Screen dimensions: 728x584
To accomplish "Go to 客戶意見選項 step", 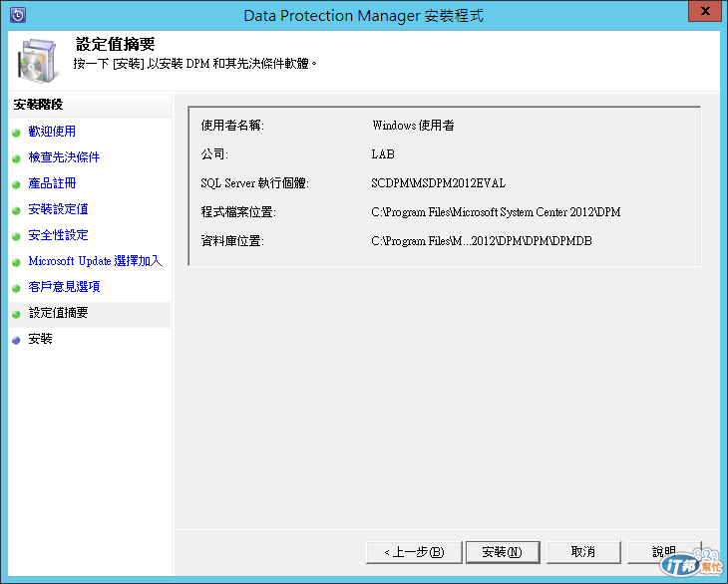I will click(64, 287).
